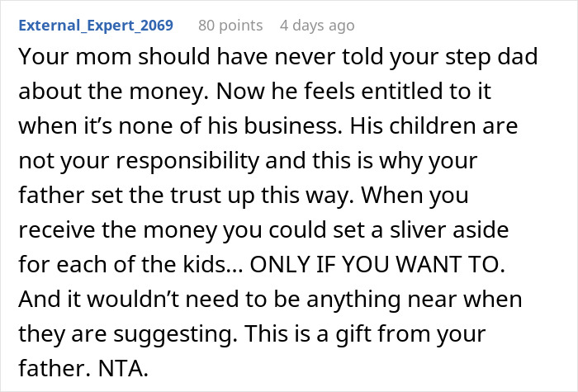Click the phrase ONLY IF YOU WANT TO
Viewport: 578px width, 392px height.
coord(377,264)
